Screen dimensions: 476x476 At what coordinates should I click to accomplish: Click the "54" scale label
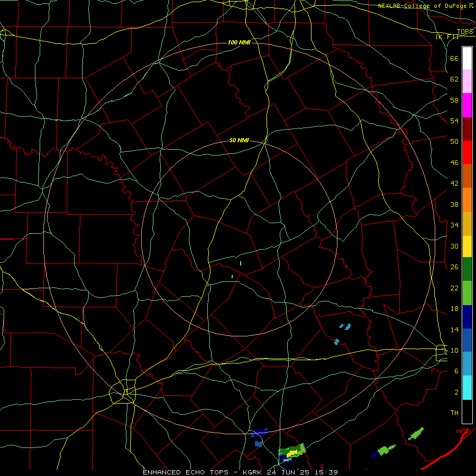click(454, 121)
